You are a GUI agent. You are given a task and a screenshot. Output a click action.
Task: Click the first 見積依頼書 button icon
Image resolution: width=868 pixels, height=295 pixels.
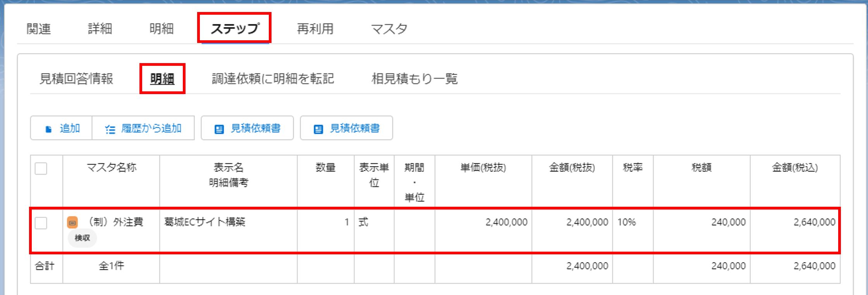(x=219, y=129)
